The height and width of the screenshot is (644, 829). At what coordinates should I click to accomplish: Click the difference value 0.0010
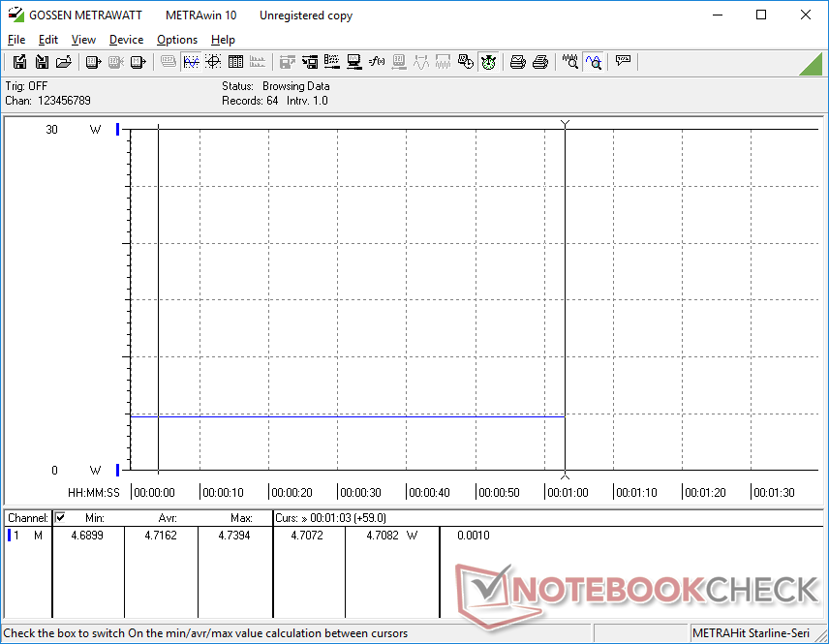tap(474, 536)
